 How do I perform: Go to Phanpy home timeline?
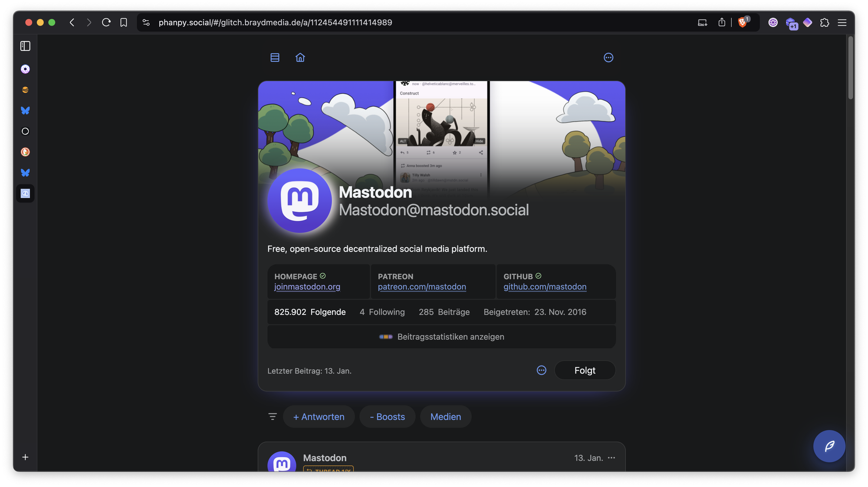tap(300, 57)
